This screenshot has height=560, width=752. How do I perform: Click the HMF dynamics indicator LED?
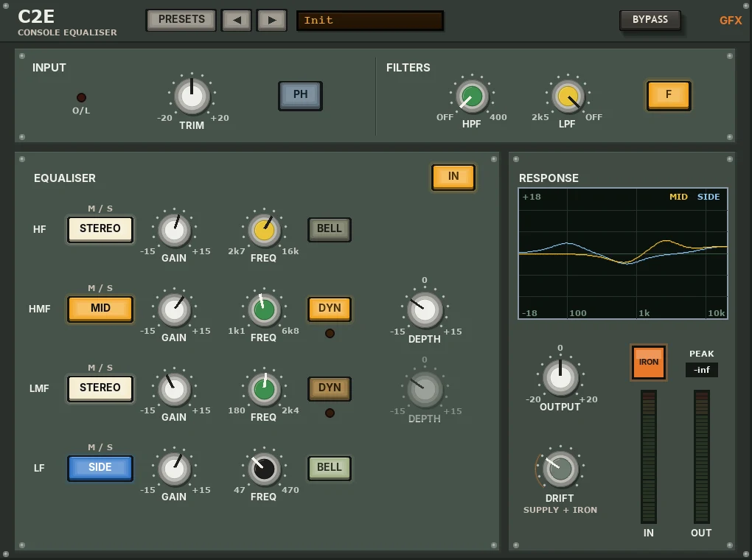point(330,333)
